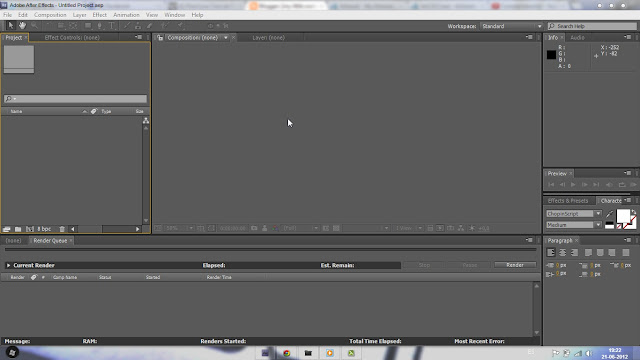Viewport: 640px width, 360px height.
Task: Delete selected project item with trash icon
Action: (x=62, y=229)
